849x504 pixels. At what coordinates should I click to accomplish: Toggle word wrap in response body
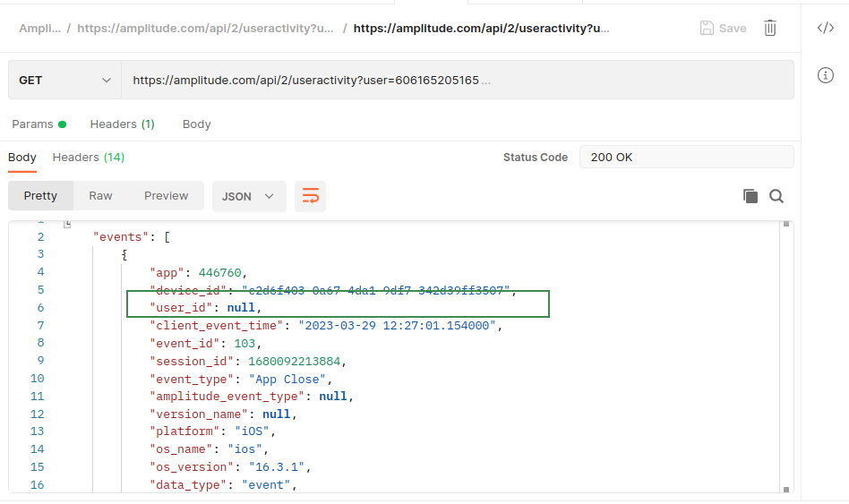click(310, 196)
